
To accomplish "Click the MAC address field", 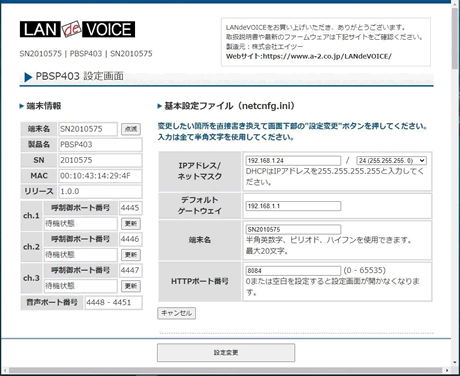I will point(100,176).
